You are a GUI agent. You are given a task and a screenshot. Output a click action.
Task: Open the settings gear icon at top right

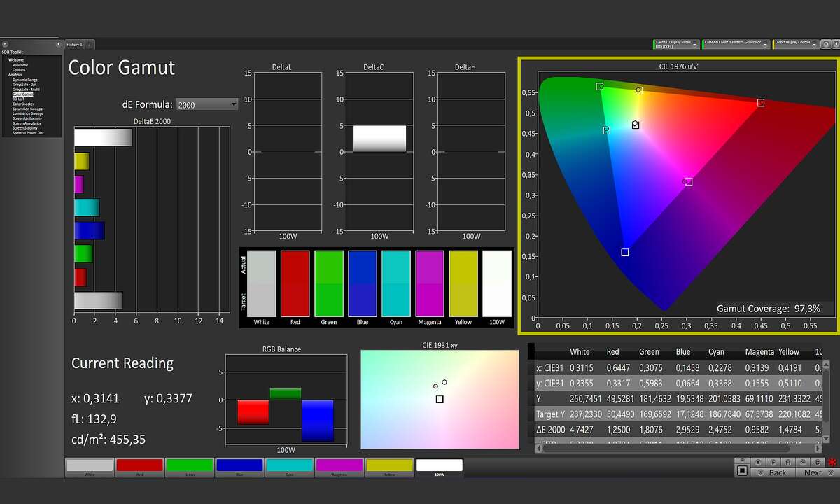coord(826,44)
